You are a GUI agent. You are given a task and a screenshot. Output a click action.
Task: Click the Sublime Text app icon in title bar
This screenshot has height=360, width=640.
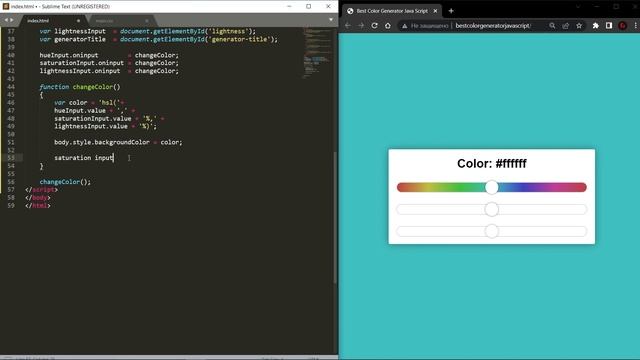pyautogui.click(x=6, y=6)
